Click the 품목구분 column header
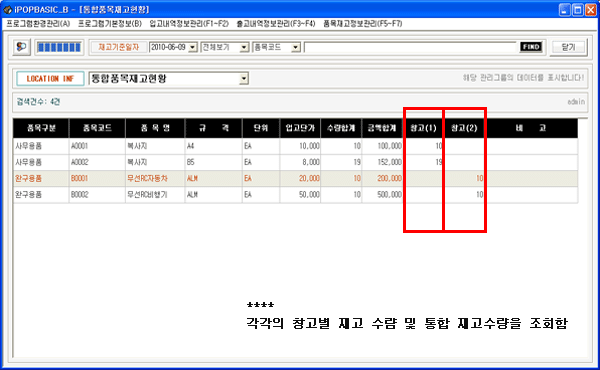Image resolution: width=600 pixels, height=370 pixels. 41,128
